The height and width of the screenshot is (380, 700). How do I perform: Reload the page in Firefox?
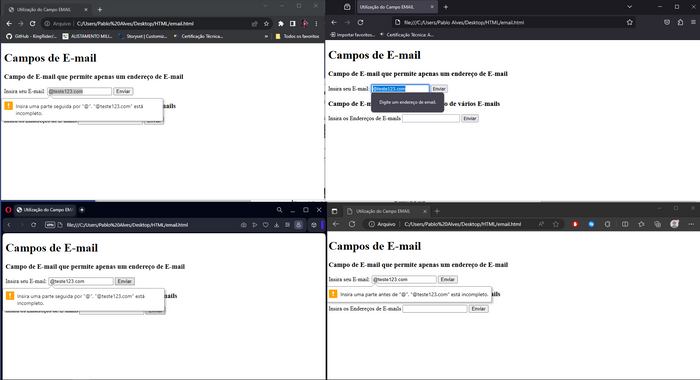[x=360, y=22]
